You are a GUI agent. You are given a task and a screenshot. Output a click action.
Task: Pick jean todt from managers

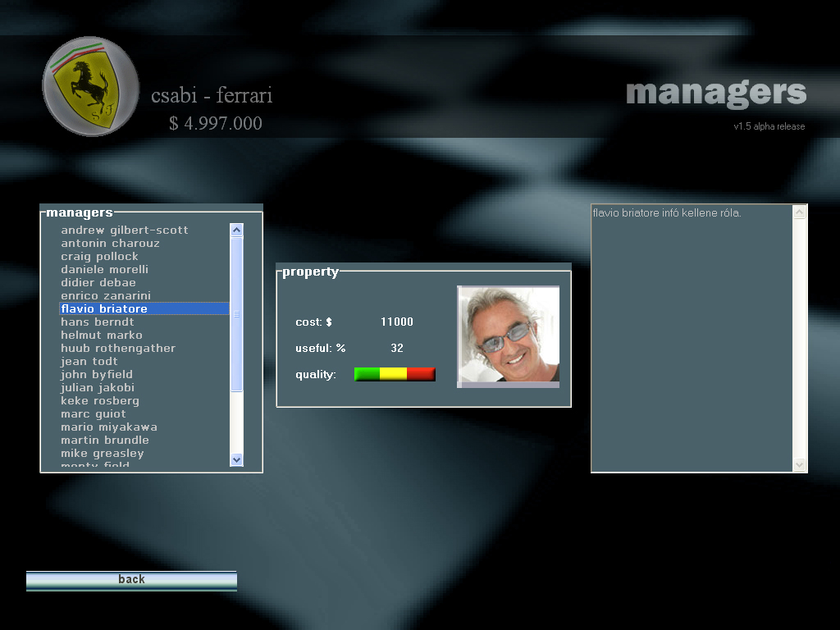[89, 361]
